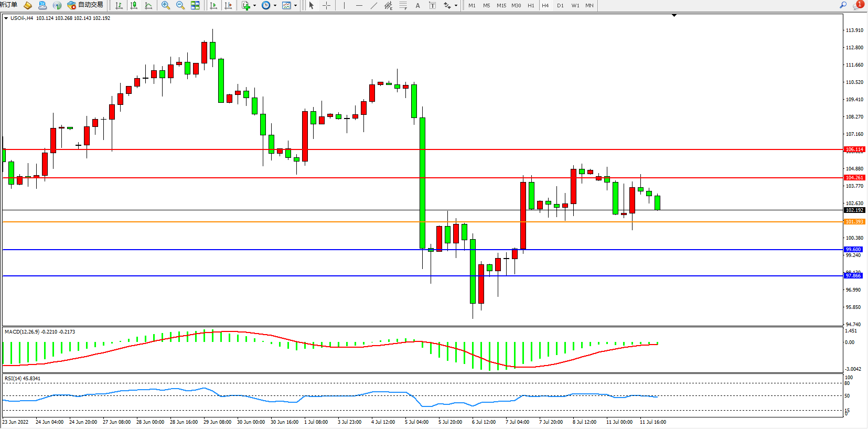868x429 pixels.
Task: Zoom out of the chart
Action: pos(180,5)
